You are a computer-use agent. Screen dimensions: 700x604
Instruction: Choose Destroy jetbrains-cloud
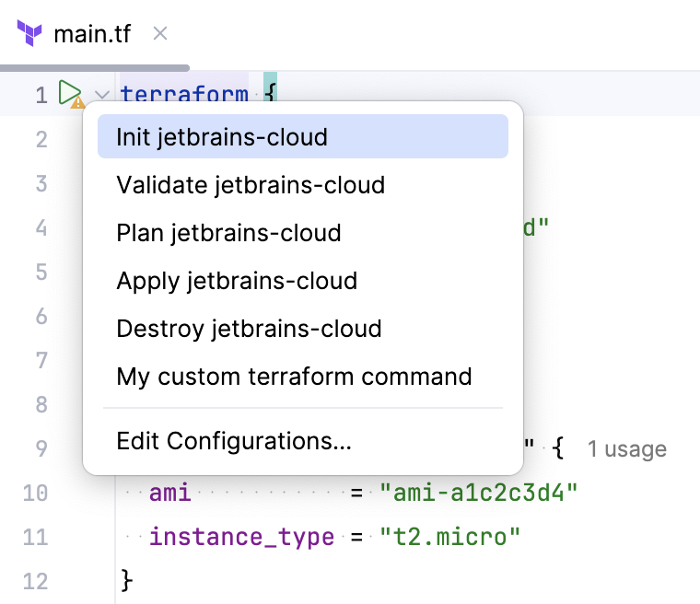click(x=249, y=329)
